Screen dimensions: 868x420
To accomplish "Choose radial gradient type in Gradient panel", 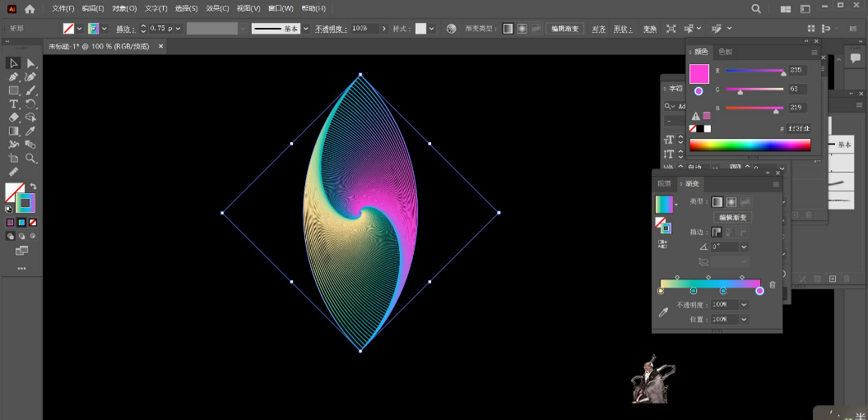I will click(731, 201).
